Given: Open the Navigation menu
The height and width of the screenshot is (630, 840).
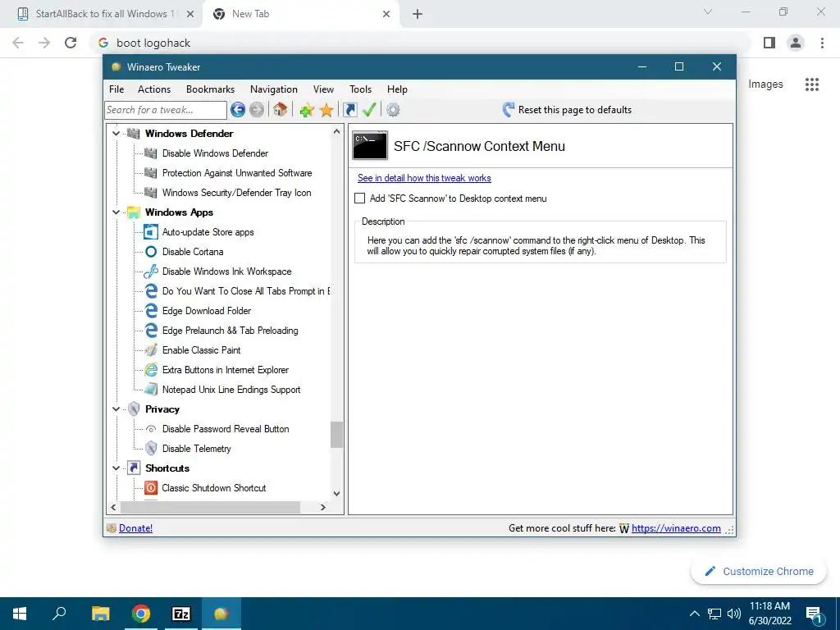Looking at the screenshot, I should [274, 89].
